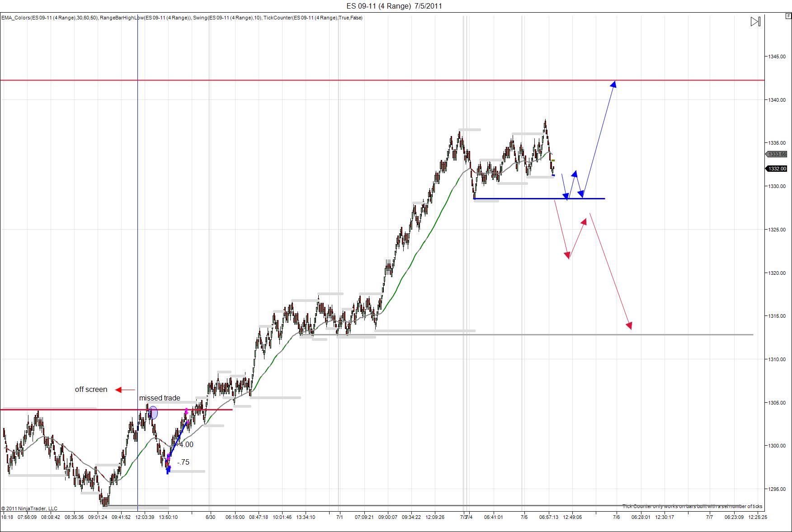Click the 7/5 date label
The width and height of the screenshot is (792, 532).
point(524,517)
